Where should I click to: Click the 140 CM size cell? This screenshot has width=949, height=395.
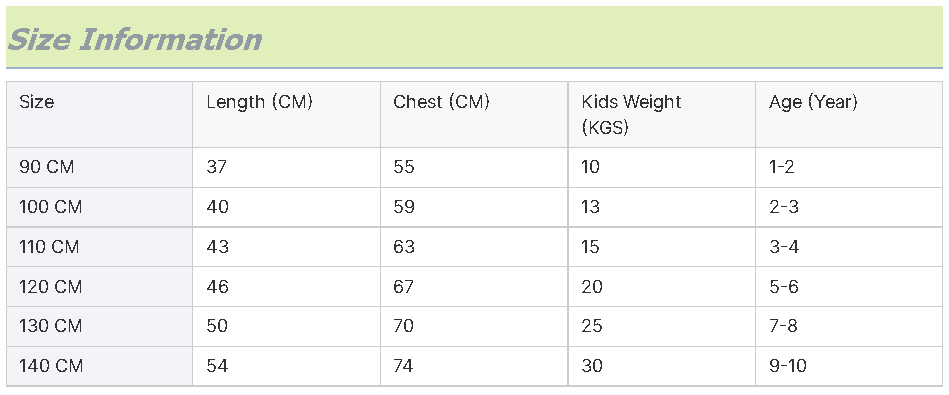tap(51, 366)
